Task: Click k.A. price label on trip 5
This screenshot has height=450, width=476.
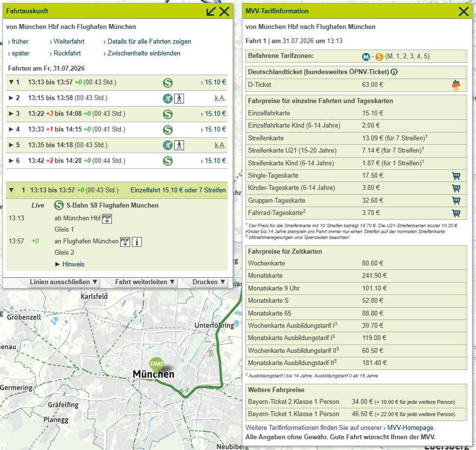Action: (x=220, y=145)
